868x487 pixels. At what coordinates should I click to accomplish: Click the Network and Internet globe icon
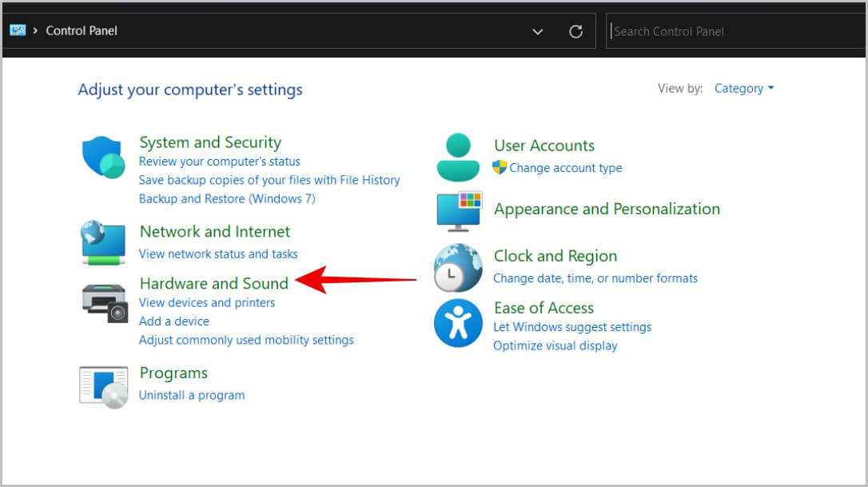103,242
